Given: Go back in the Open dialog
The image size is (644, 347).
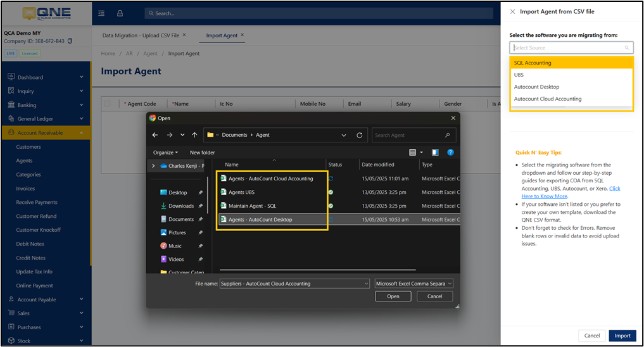Looking at the screenshot, I should (x=155, y=135).
